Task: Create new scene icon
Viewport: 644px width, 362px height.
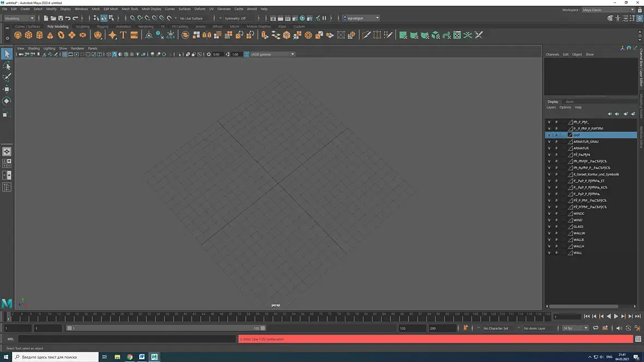Action: point(46,18)
